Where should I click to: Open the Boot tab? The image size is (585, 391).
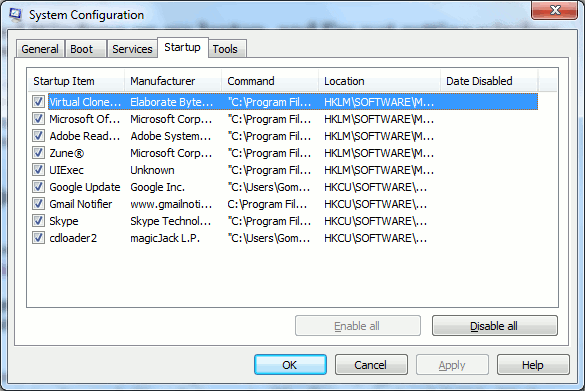[85, 49]
